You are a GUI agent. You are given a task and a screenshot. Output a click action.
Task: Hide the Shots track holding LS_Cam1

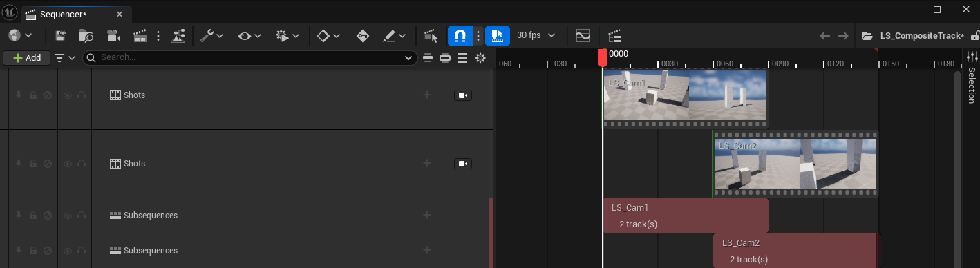coord(68,95)
